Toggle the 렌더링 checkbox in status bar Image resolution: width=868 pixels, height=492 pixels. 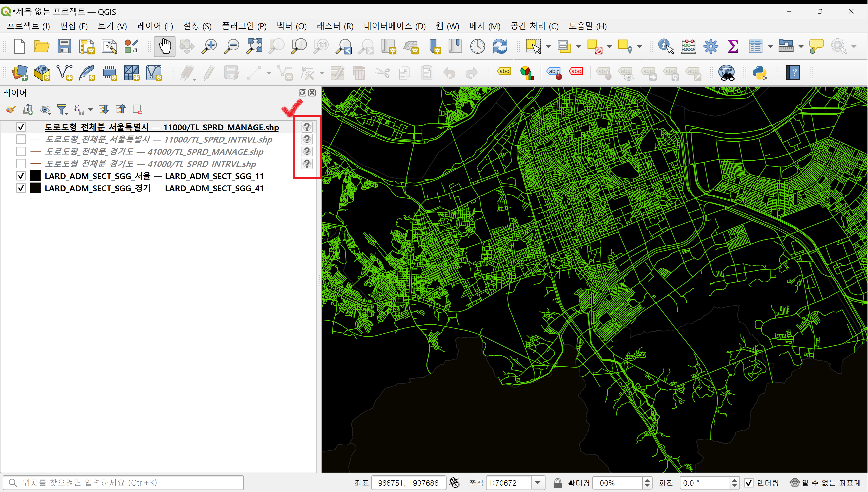tap(749, 483)
